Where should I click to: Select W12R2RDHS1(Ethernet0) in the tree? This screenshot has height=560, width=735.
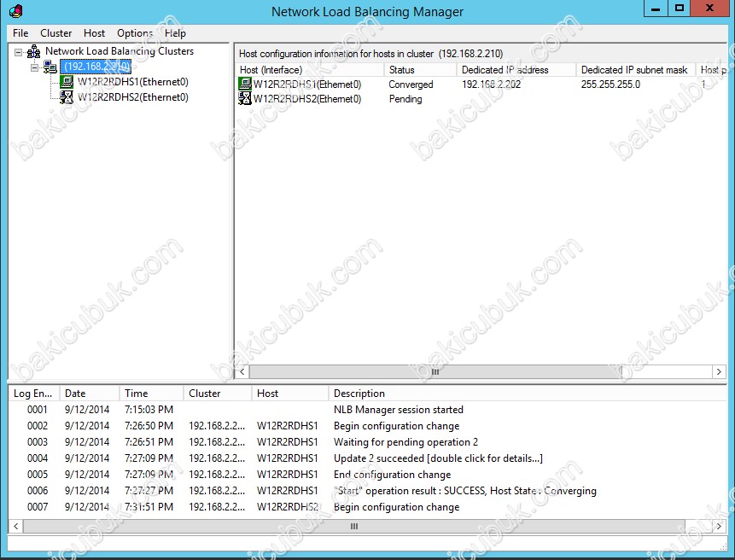coord(133,82)
